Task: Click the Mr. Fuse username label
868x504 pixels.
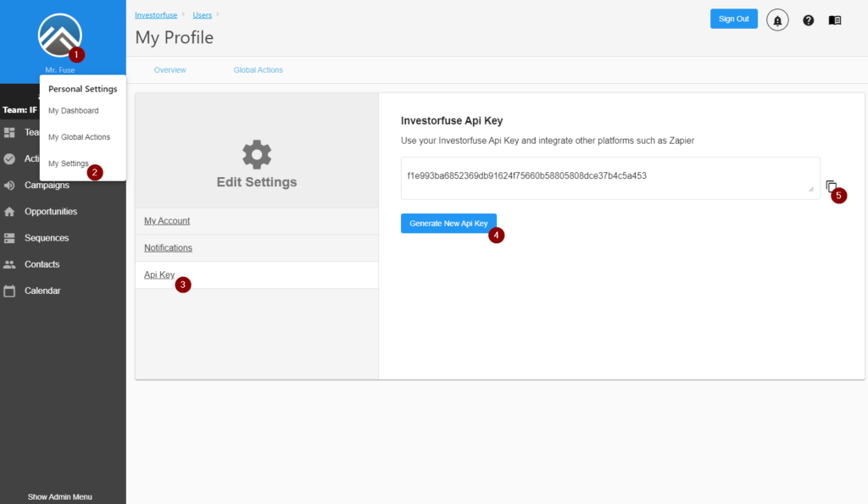Action: click(x=60, y=69)
